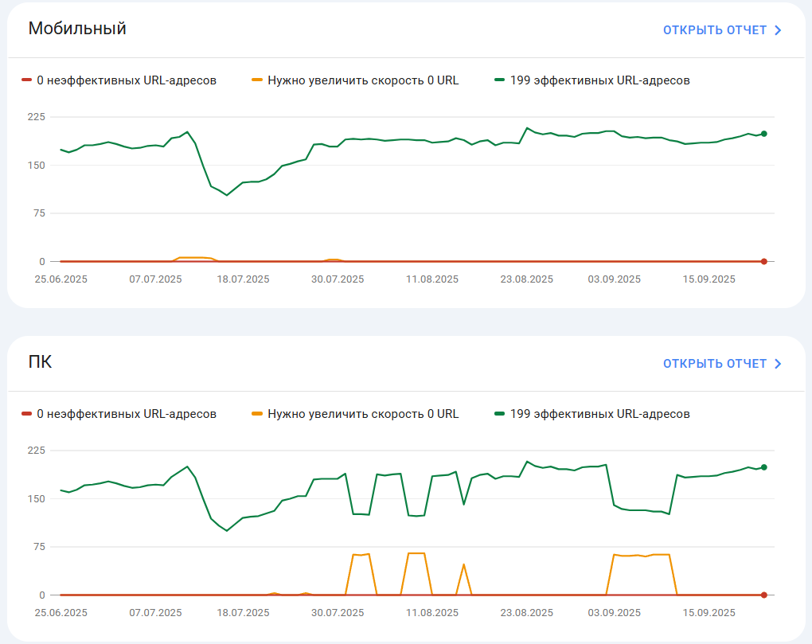The height and width of the screenshot is (644, 812).
Task: Click date 18.07.2025 on Мобильный axis
Action: (243, 279)
